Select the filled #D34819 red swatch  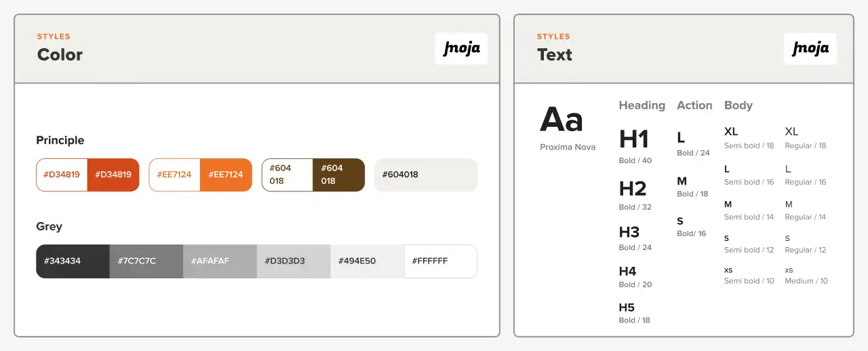click(113, 174)
